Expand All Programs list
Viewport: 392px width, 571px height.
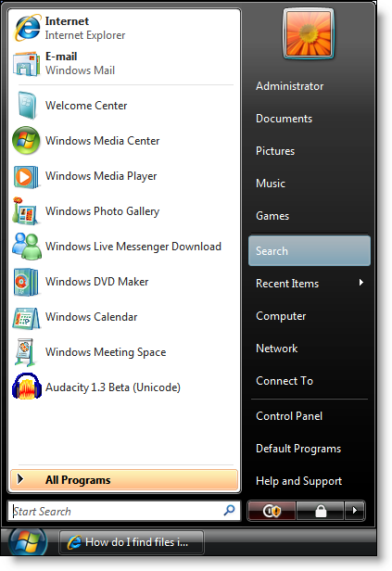click(124, 480)
